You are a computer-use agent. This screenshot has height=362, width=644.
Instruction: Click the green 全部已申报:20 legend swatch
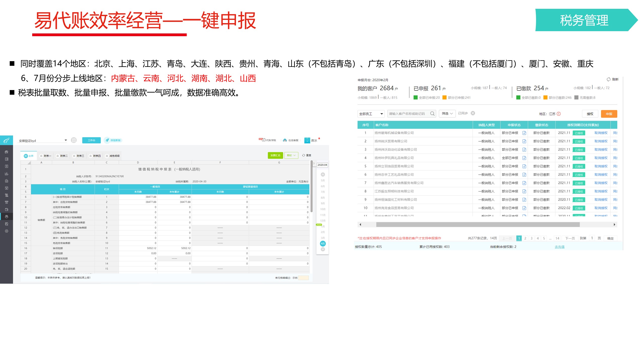click(416, 98)
